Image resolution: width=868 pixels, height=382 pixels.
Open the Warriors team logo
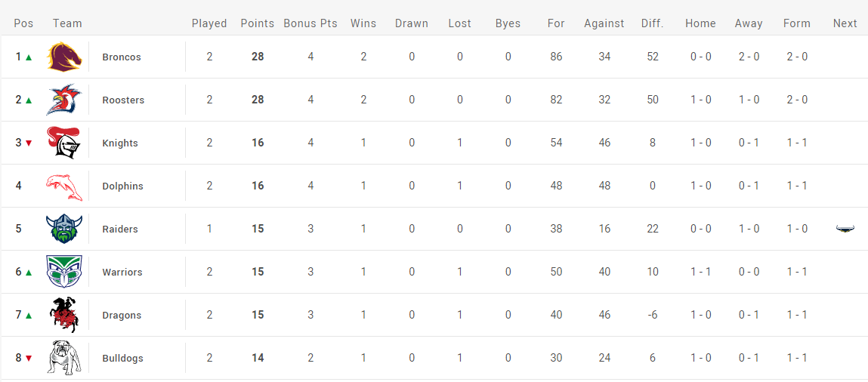pyautogui.click(x=64, y=272)
